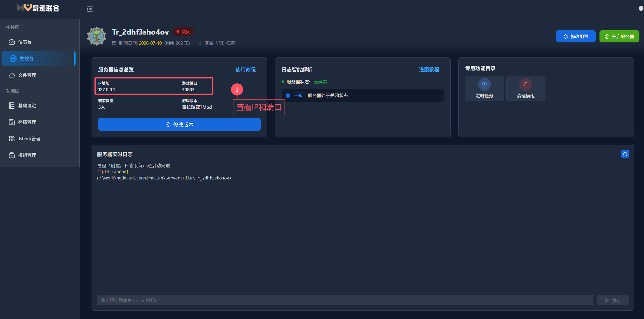Go to 文件管理 file management
Image resolution: width=644 pixels, height=319 pixels.
(x=27, y=75)
